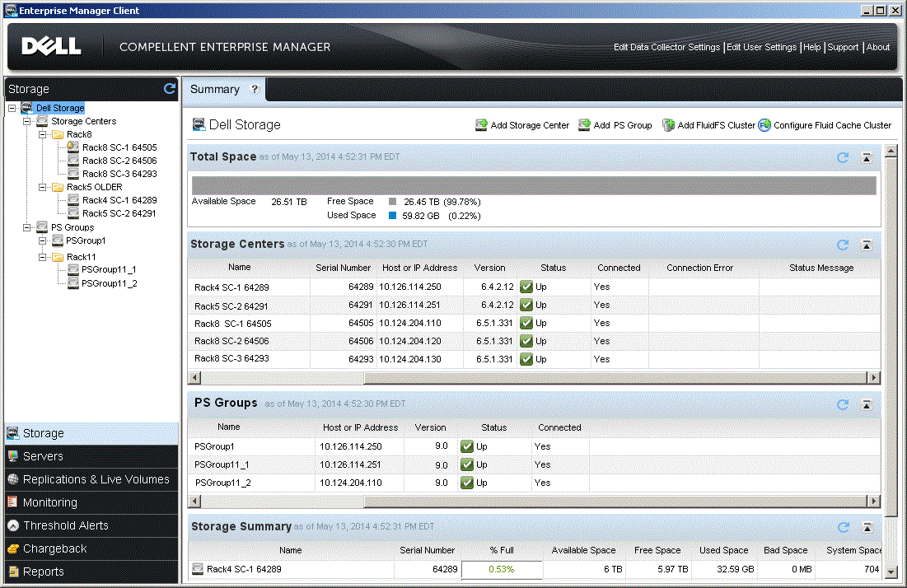Refresh the Storage Centers panel
Viewport: 907px width, 588px height.
point(843,245)
